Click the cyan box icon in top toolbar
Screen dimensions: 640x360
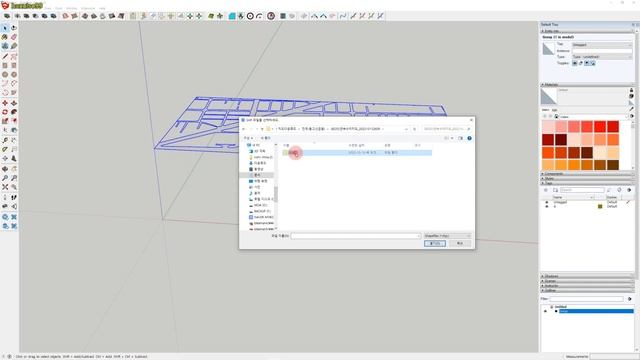[232, 16]
